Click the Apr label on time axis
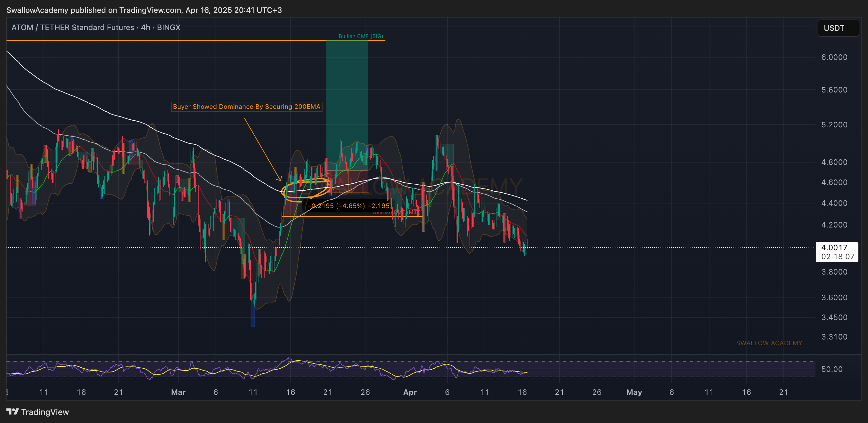The image size is (868, 423). coord(410,392)
